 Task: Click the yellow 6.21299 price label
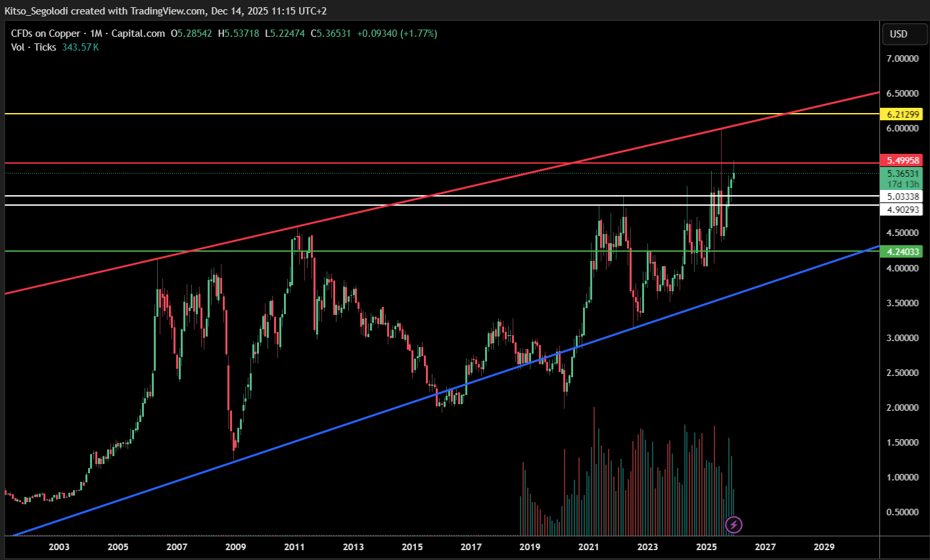903,114
